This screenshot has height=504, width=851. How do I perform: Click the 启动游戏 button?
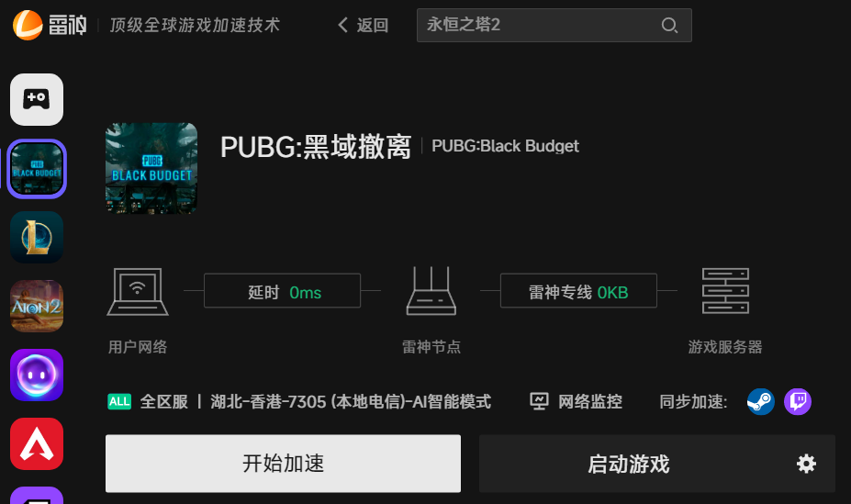click(629, 464)
